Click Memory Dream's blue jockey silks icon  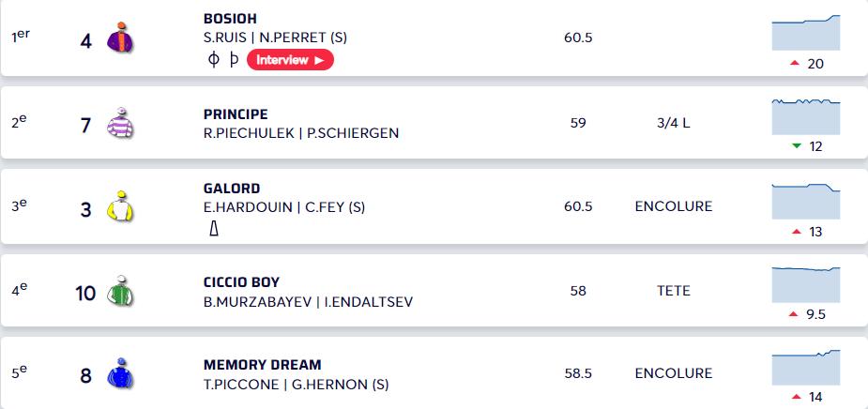pos(120,374)
